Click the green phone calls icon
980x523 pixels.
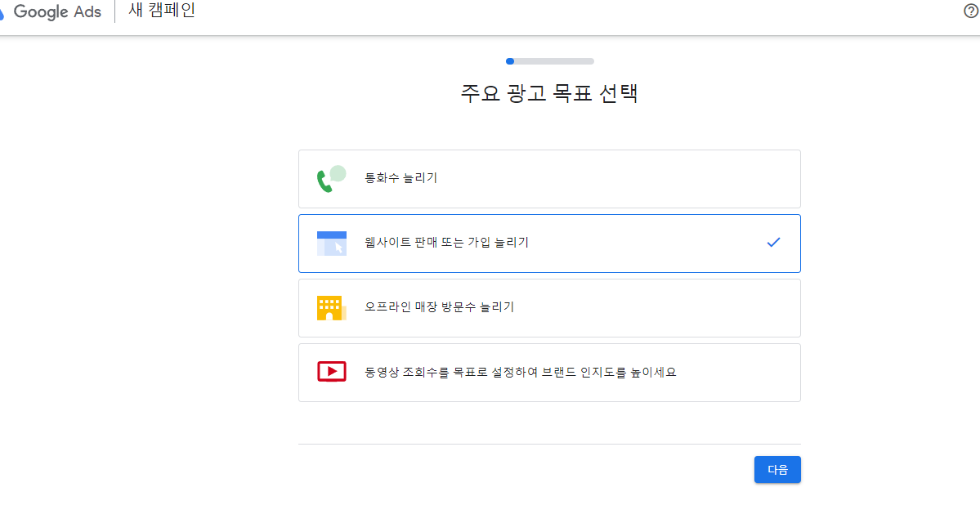coord(331,179)
